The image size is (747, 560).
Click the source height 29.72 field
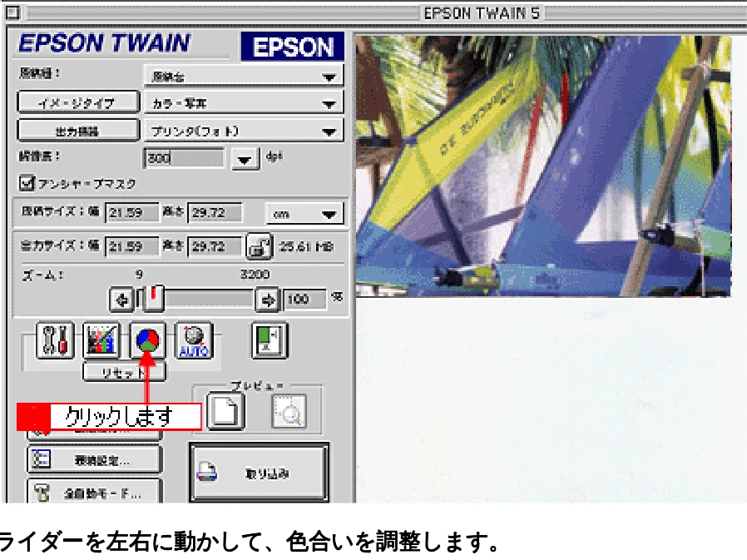coord(215,212)
